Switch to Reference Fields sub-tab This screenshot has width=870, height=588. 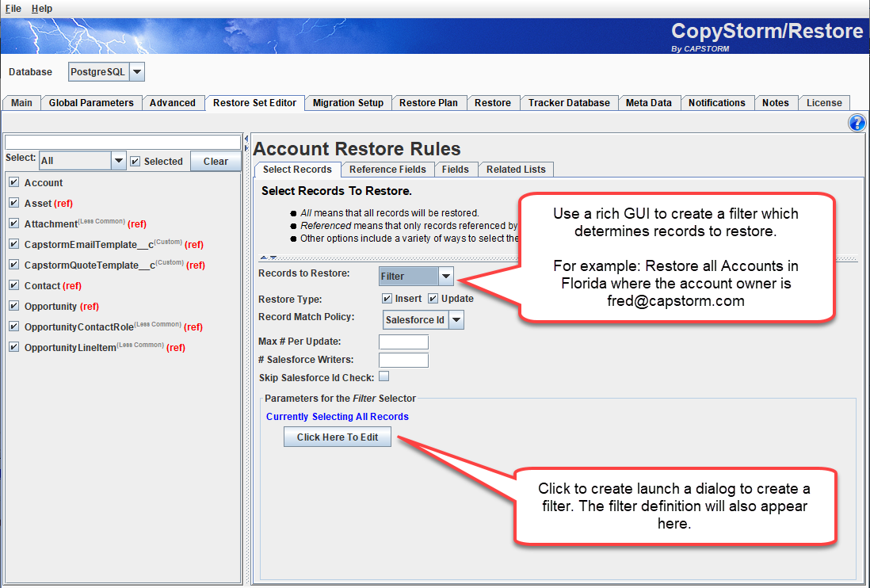click(387, 170)
